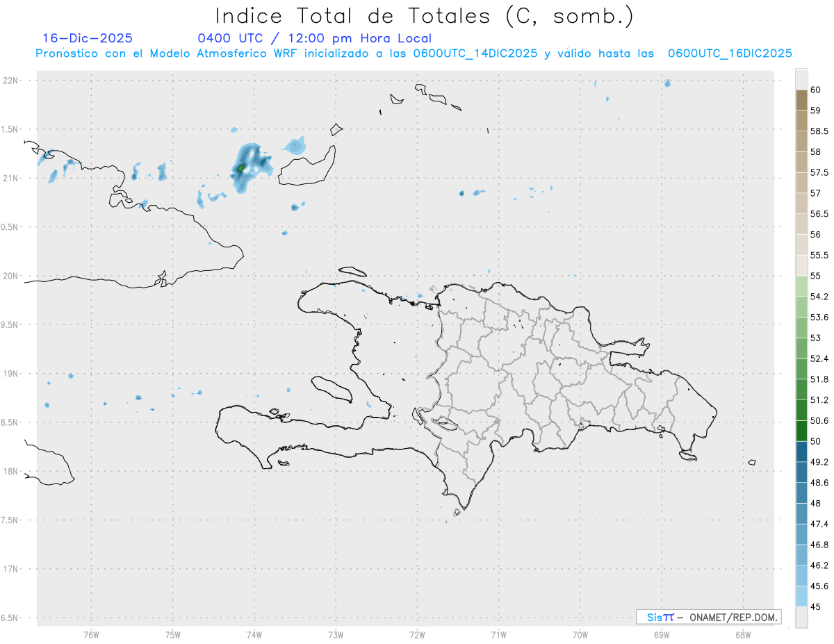Click the colorbar value '56'
The width and height of the screenshot is (834, 644).
click(815, 235)
